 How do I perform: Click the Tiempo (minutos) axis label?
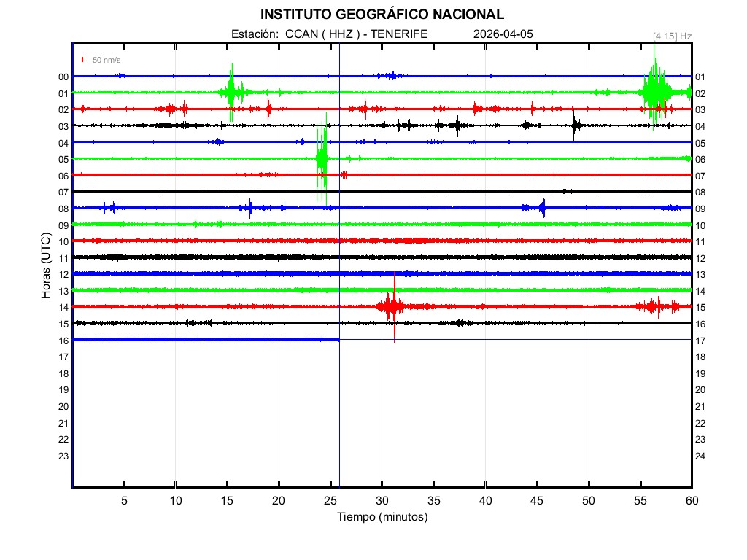[382, 517]
